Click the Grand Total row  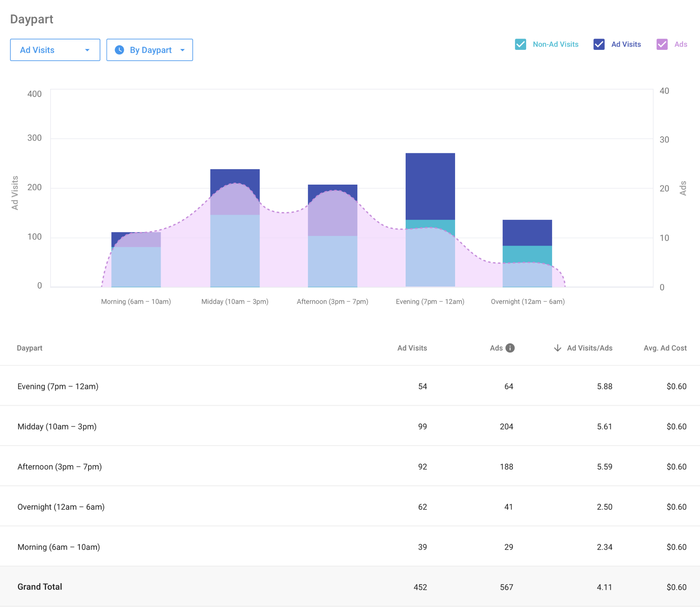[40, 587]
